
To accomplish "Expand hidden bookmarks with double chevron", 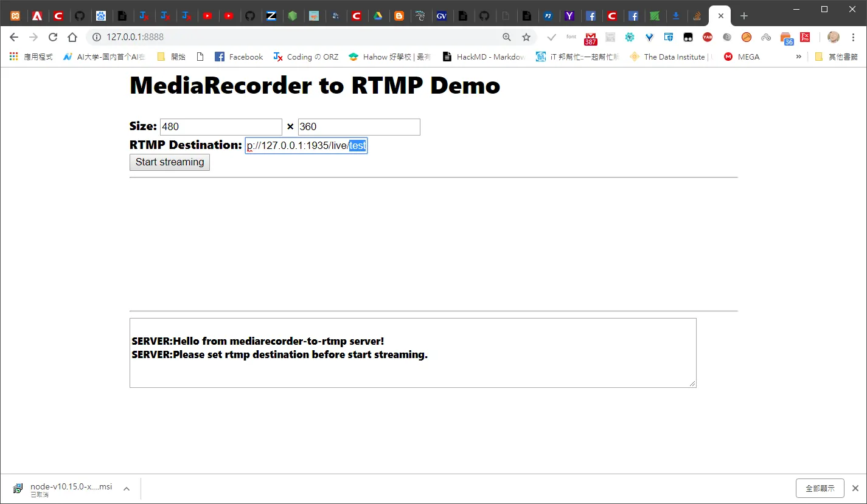I will pos(798,57).
